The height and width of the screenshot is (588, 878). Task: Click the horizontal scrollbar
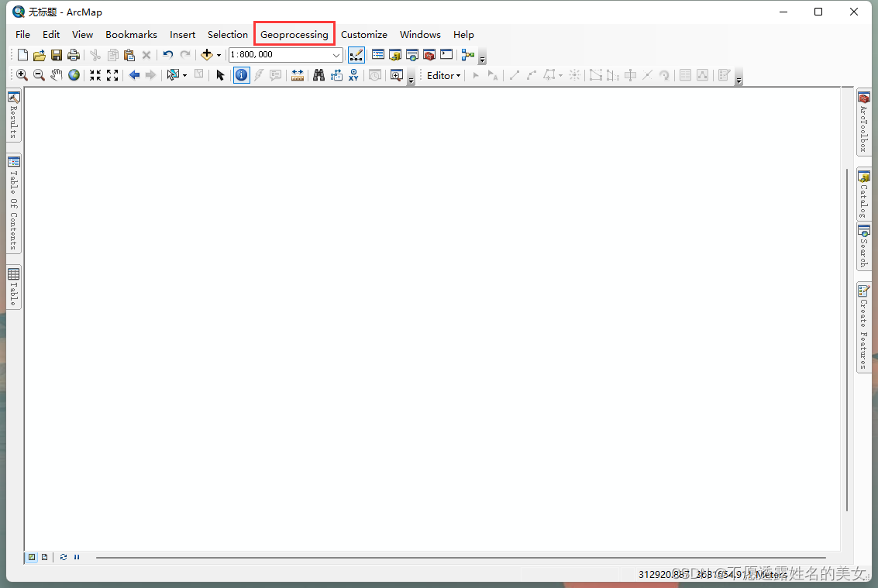[x=461, y=558]
